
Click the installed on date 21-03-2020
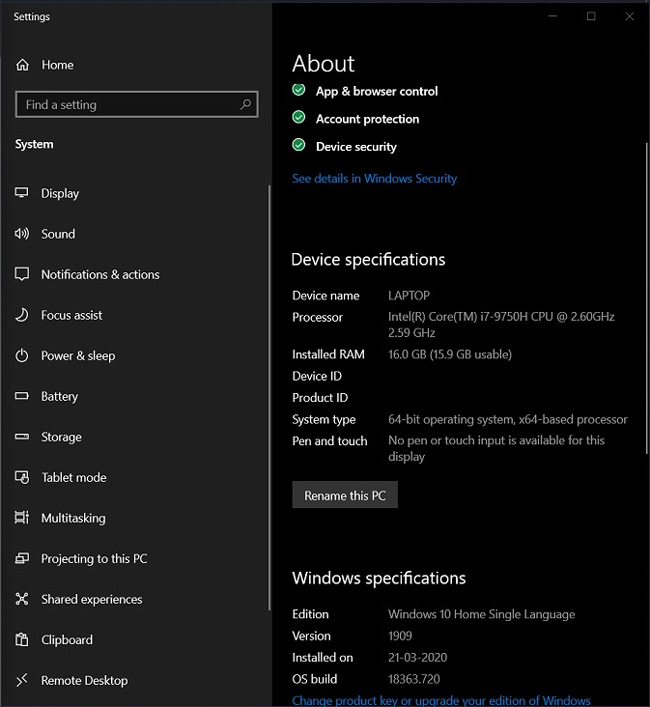(417, 657)
